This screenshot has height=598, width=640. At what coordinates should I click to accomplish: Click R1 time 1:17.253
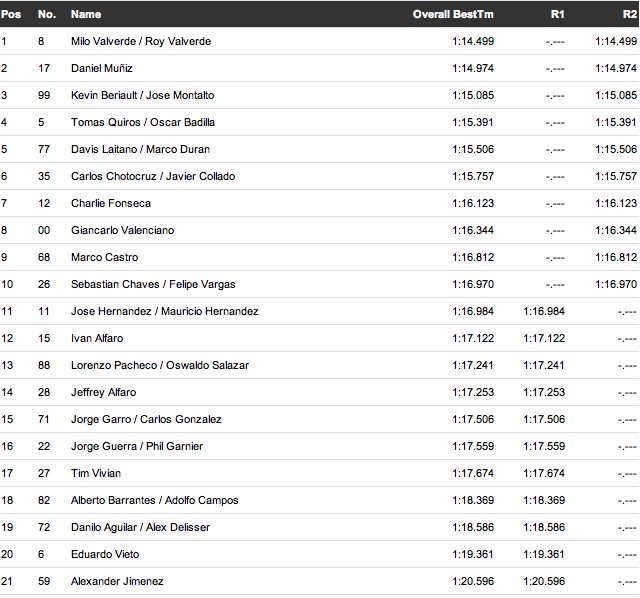tap(544, 392)
